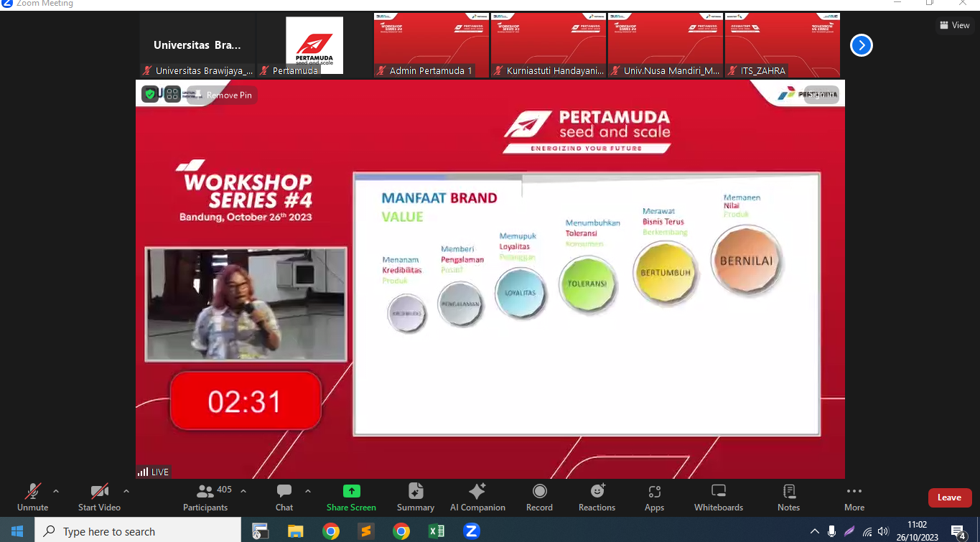Image resolution: width=980 pixels, height=542 pixels.
Task: Open the volume tray icon
Action: (x=883, y=531)
